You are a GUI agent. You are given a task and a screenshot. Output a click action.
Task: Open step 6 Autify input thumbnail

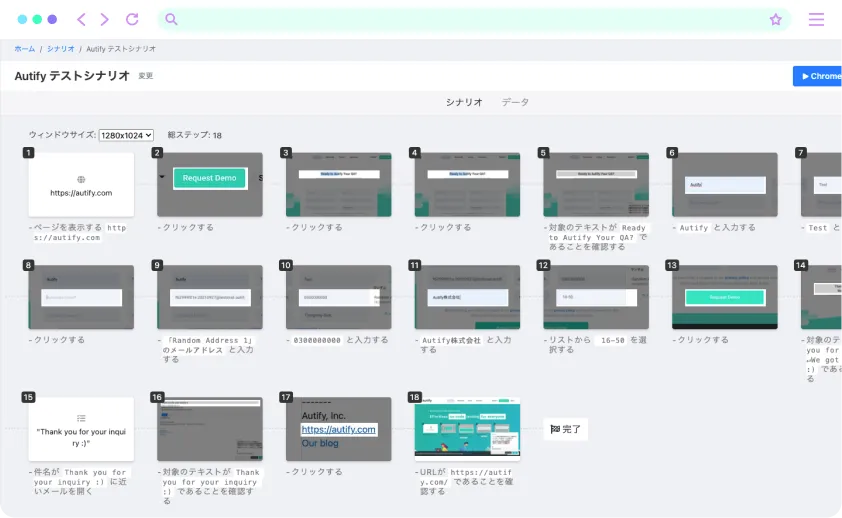[725, 185]
